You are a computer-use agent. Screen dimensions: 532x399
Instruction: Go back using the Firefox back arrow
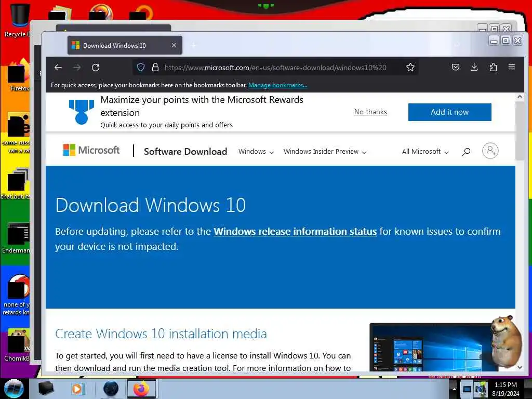(x=58, y=67)
